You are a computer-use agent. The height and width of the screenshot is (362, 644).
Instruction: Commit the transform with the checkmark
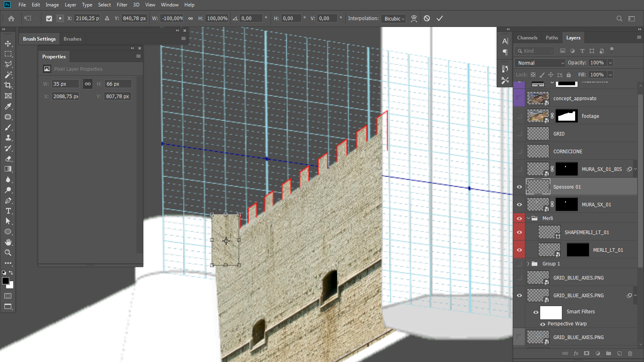pyautogui.click(x=440, y=19)
